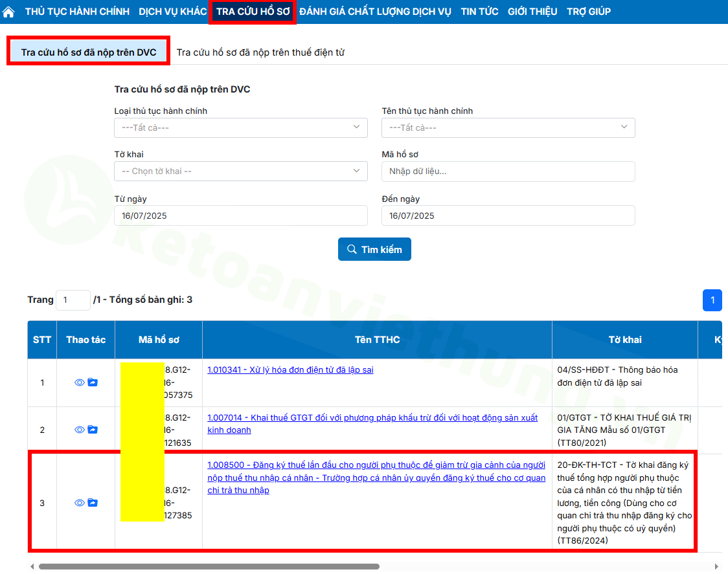
Task: Click the eye view icon for record 1
Action: pyautogui.click(x=79, y=382)
